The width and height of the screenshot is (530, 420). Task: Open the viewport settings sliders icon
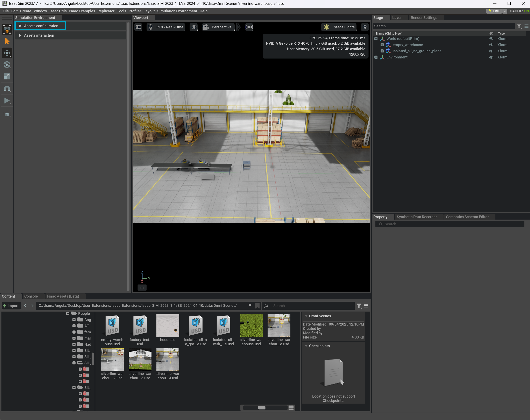(x=138, y=27)
